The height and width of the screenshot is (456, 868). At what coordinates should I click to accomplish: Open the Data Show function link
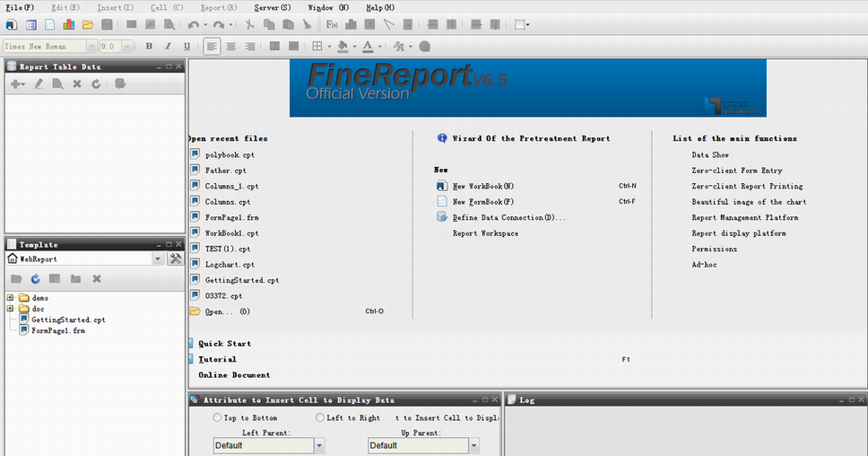tap(710, 154)
